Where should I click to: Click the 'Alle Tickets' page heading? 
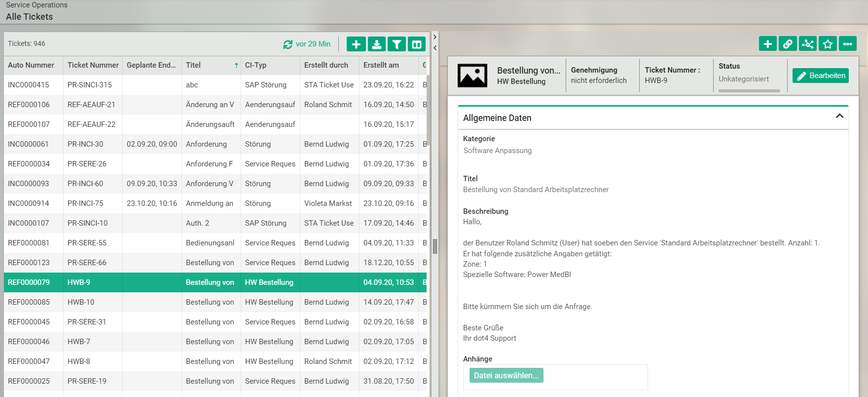29,17
